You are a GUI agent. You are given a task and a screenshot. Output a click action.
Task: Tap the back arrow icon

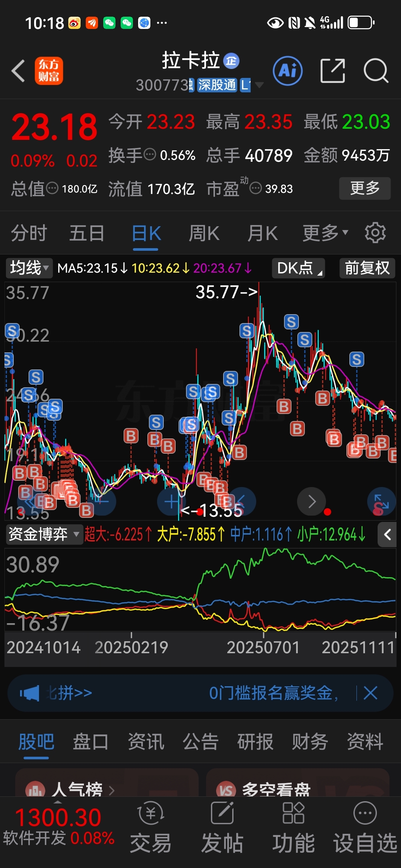click(x=18, y=70)
